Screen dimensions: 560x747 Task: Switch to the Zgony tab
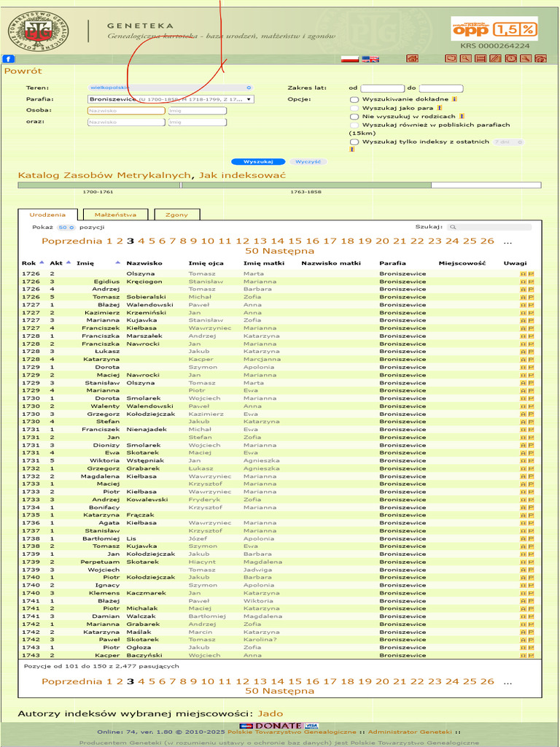[176, 215]
